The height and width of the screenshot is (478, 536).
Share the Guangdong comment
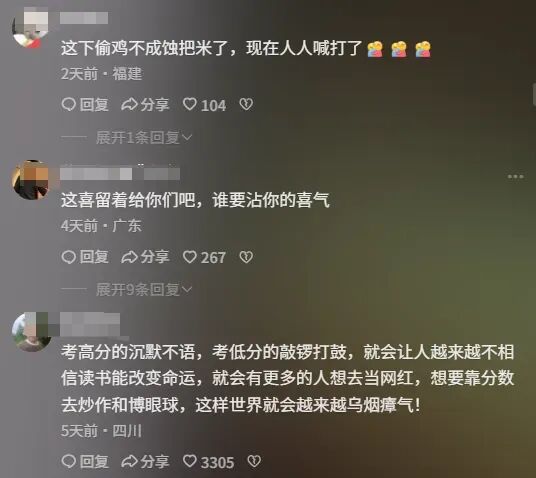click(x=145, y=257)
